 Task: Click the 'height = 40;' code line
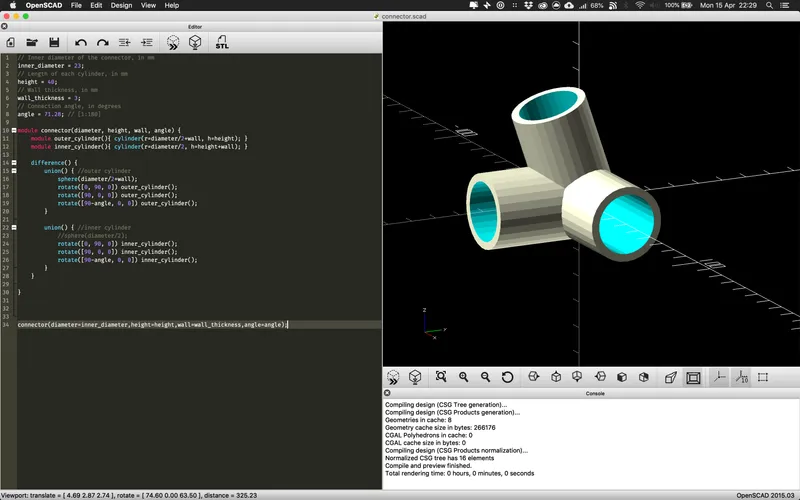pos(37,82)
